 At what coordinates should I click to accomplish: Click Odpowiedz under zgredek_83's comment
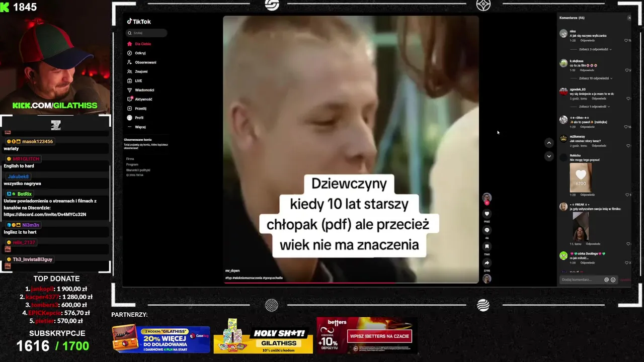pos(600,99)
